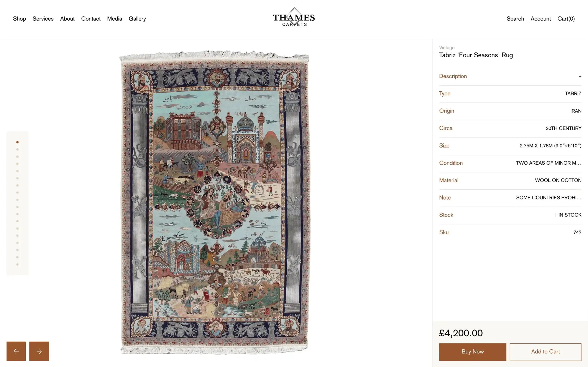Open the Contact page link
This screenshot has width=588, height=367.
(x=91, y=19)
